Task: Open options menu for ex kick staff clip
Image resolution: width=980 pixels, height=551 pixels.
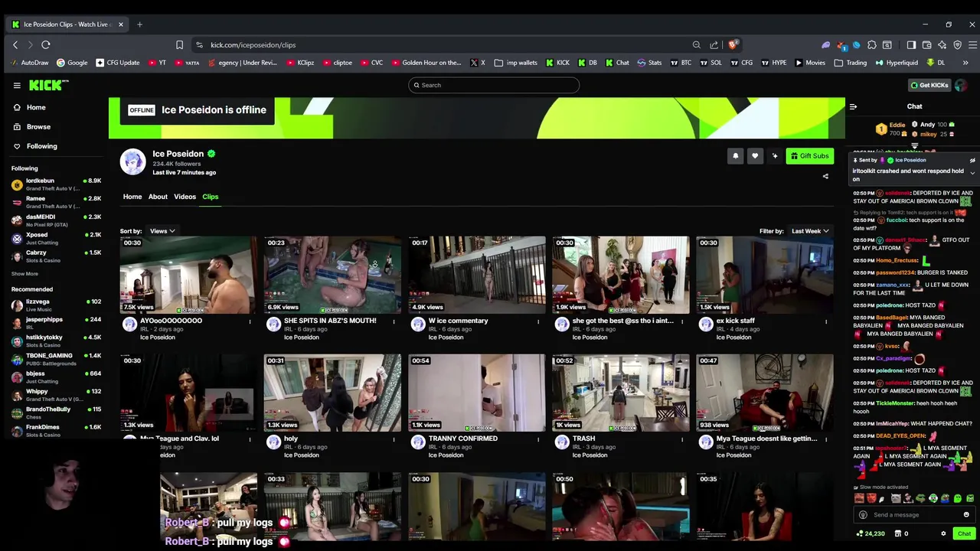Action: click(x=825, y=321)
